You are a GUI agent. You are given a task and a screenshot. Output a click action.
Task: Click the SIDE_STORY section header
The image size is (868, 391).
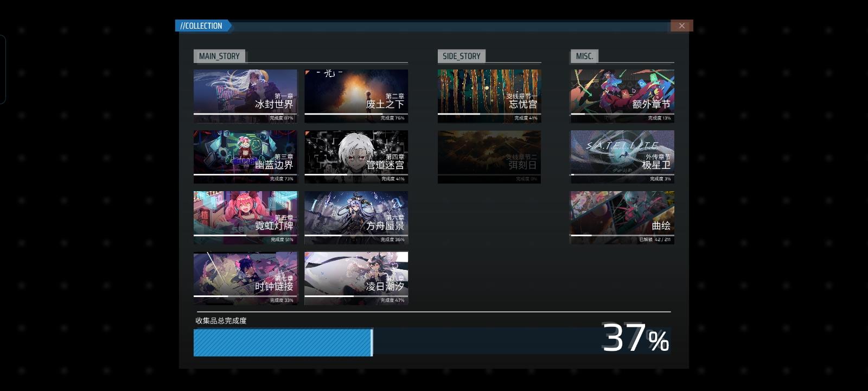[x=462, y=56]
